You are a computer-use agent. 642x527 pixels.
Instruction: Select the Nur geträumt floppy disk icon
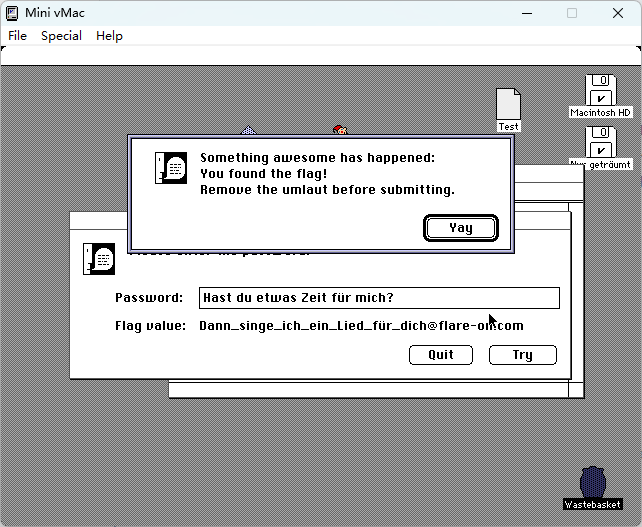tap(601, 142)
